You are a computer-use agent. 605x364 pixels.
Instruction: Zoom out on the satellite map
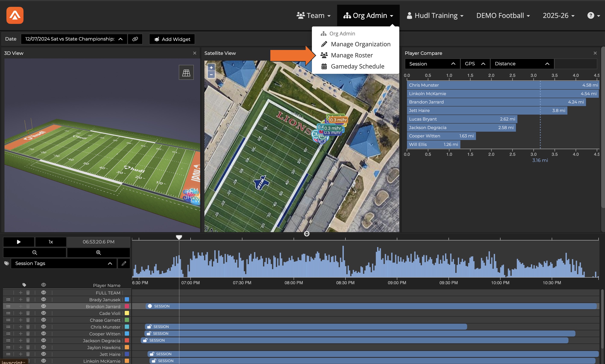[x=211, y=74]
